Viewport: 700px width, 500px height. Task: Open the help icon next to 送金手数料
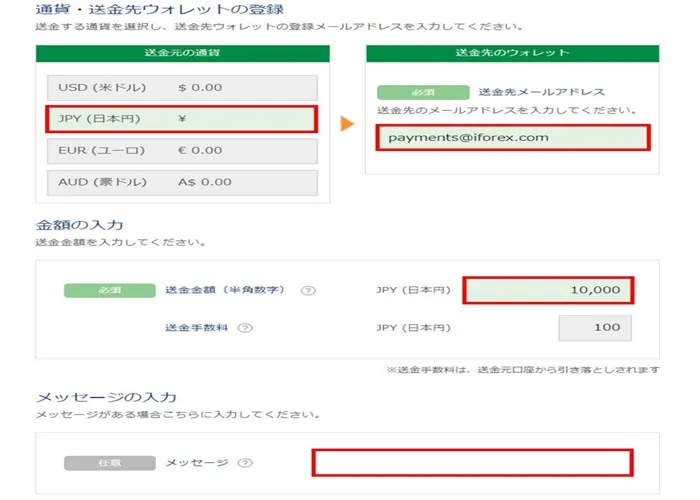pyautogui.click(x=245, y=328)
